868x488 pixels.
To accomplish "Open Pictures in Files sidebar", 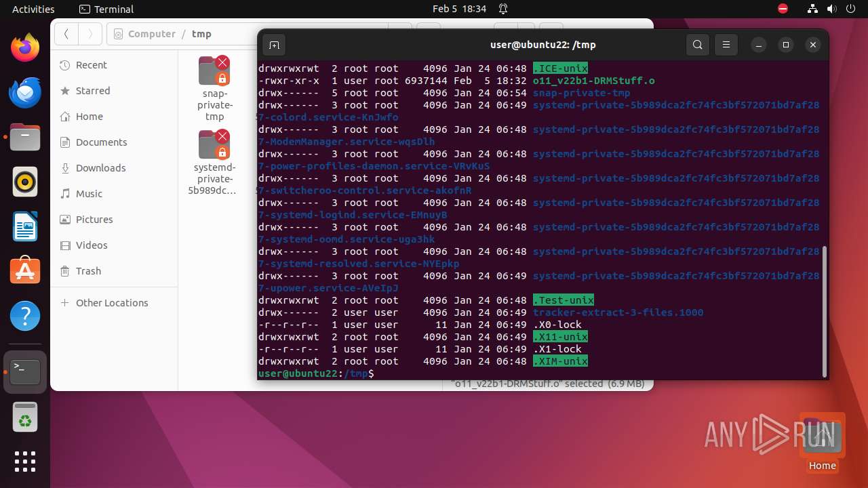I will 114,220.
